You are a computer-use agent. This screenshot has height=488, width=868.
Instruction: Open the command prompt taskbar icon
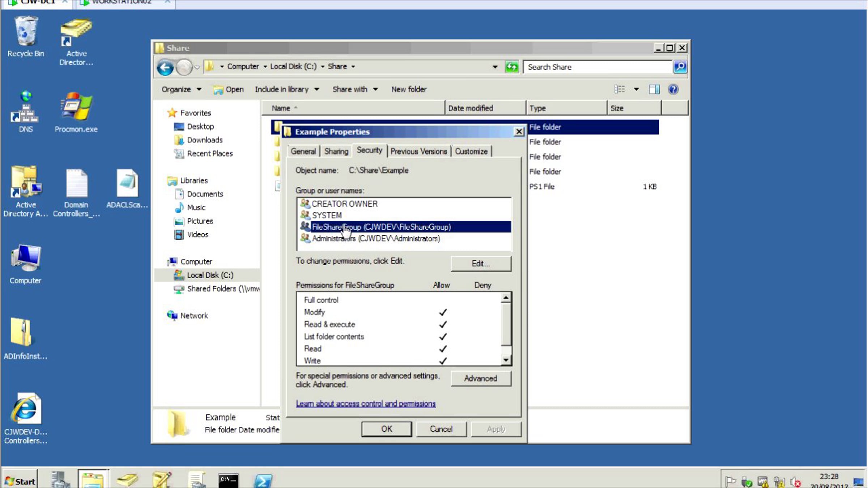coord(229,480)
